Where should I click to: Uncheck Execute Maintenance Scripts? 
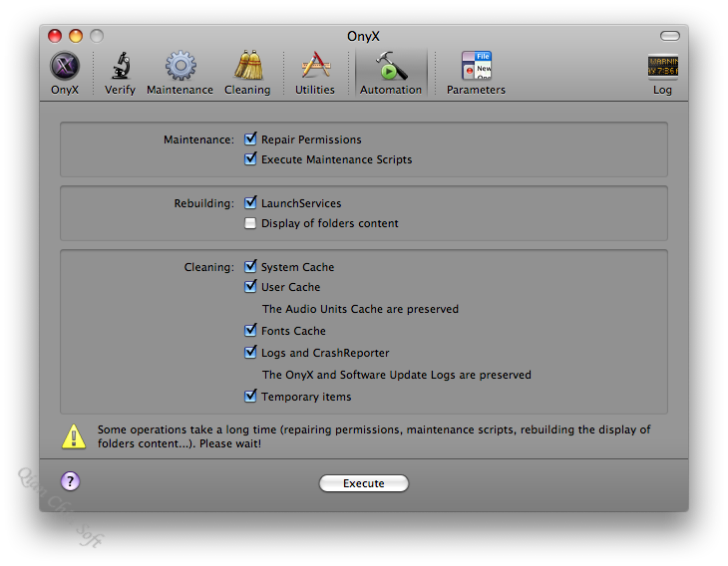click(250, 158)
